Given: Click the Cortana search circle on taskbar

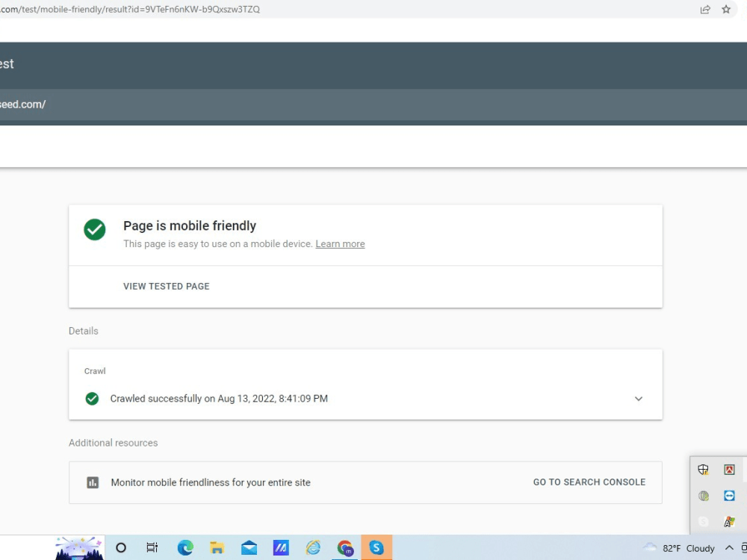Looking at the screenshot, I should tap(121, 547).
